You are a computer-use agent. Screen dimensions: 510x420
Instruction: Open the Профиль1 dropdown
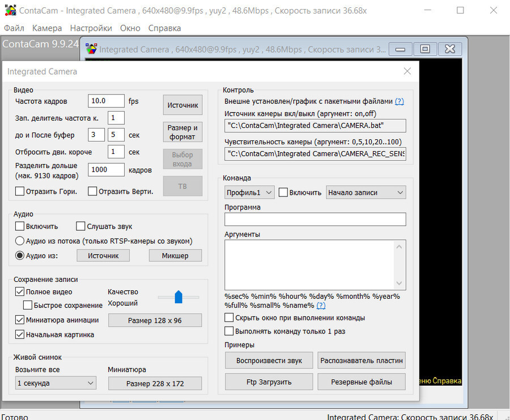pyautogui.click(x=249, y=192)
